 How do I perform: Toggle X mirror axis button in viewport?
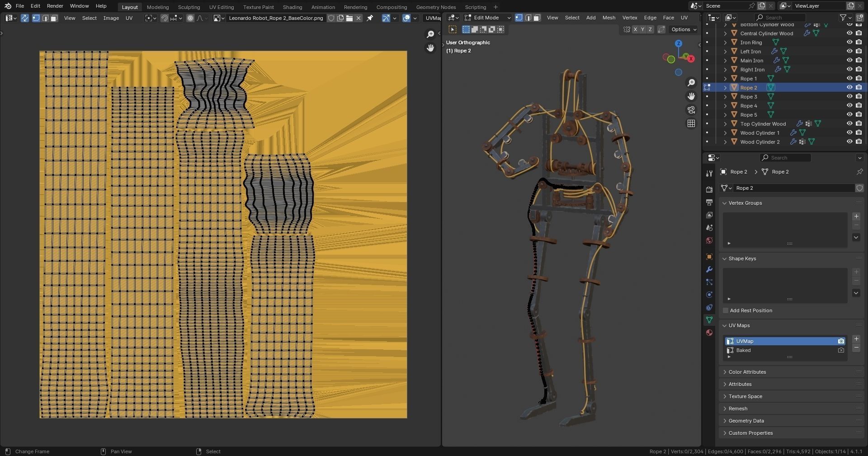(x=635, y=29)
